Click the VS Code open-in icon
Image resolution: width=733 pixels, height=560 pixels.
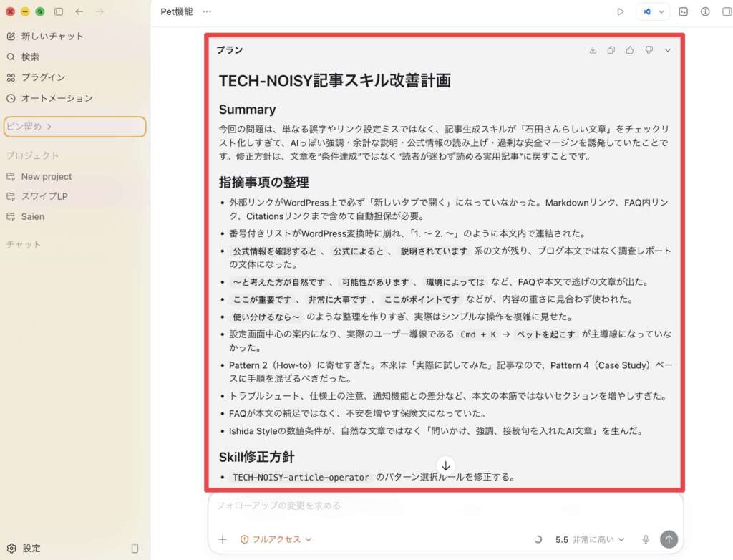tap(647, 11)
